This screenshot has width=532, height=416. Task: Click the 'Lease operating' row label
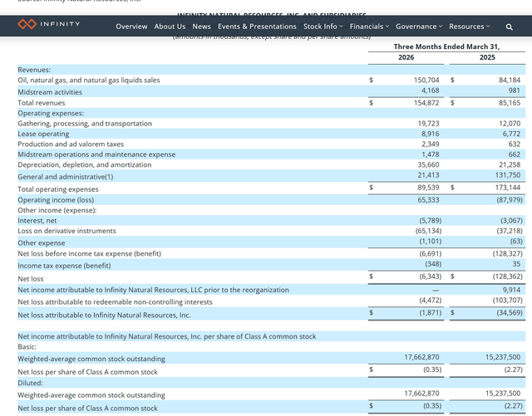point(43,134)
